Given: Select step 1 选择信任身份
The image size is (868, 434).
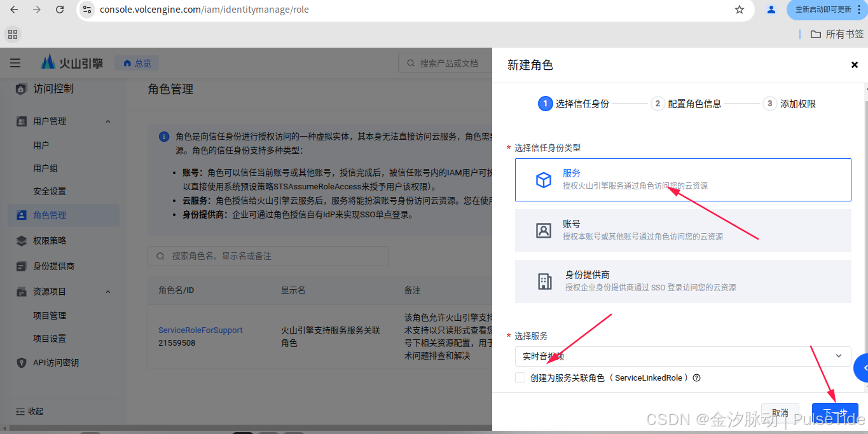Looking at the screenshot, I should point(574,104).
